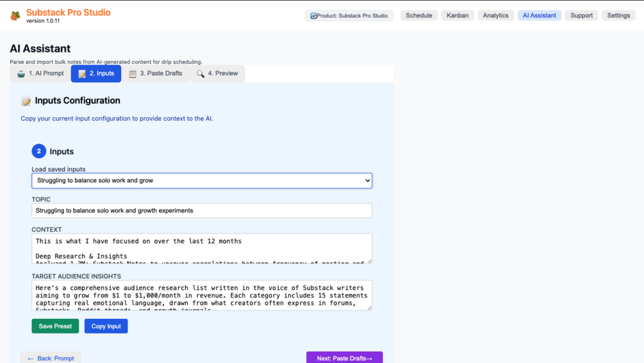Click the clipboard icon on Paste Drafts tab
The image size is (644, 363).
tap(133, 74)
